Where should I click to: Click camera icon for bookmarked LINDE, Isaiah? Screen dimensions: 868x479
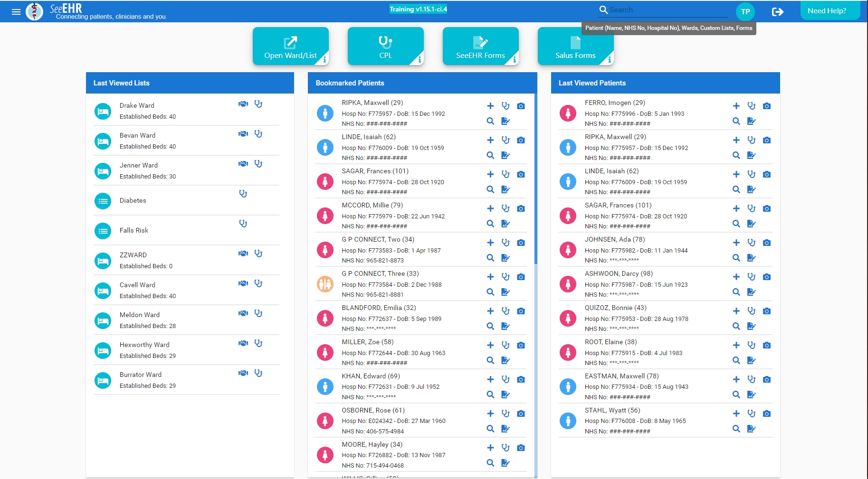(x=521, y=140)
